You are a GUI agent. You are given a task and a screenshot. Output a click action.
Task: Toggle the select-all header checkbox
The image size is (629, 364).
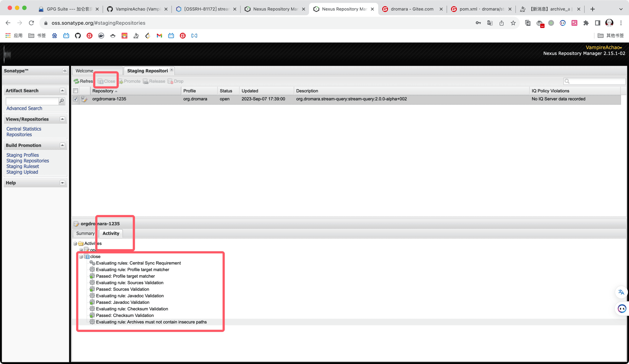(76, 91)
